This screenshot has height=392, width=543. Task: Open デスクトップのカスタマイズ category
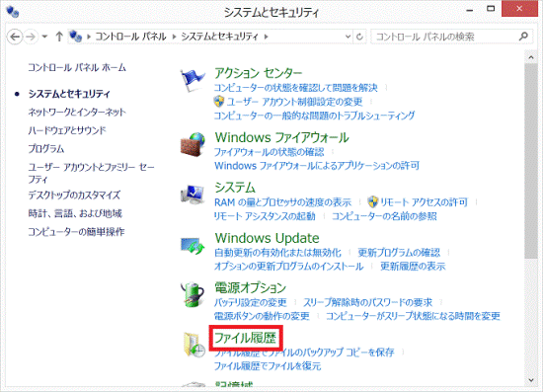(x=74, y=195)
